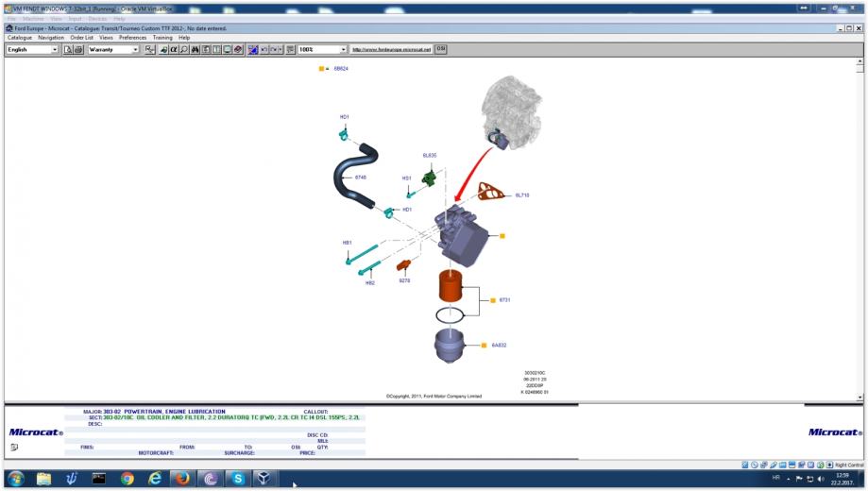
Task: Select the 9278 sensor callout
Action: point(404,280)
